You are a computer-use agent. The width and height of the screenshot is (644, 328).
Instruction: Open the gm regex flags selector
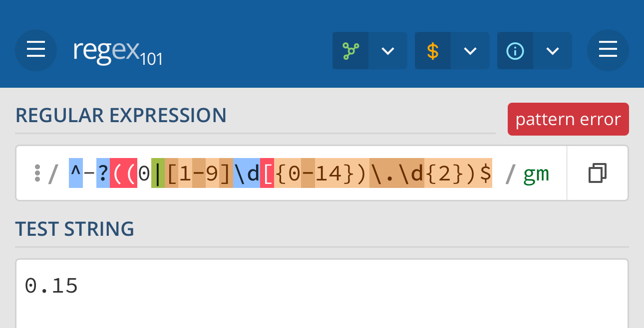click(536, 173)
